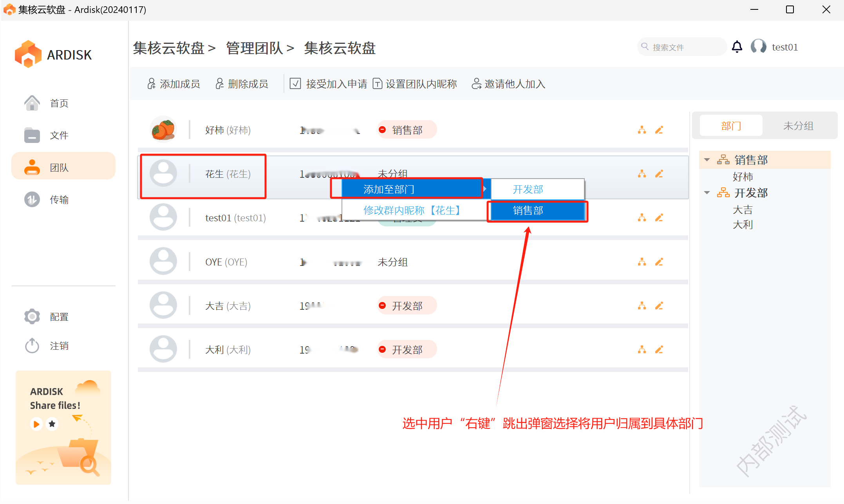Switch to the 未分组 tab
844x504 pixels.
[798, 126]
